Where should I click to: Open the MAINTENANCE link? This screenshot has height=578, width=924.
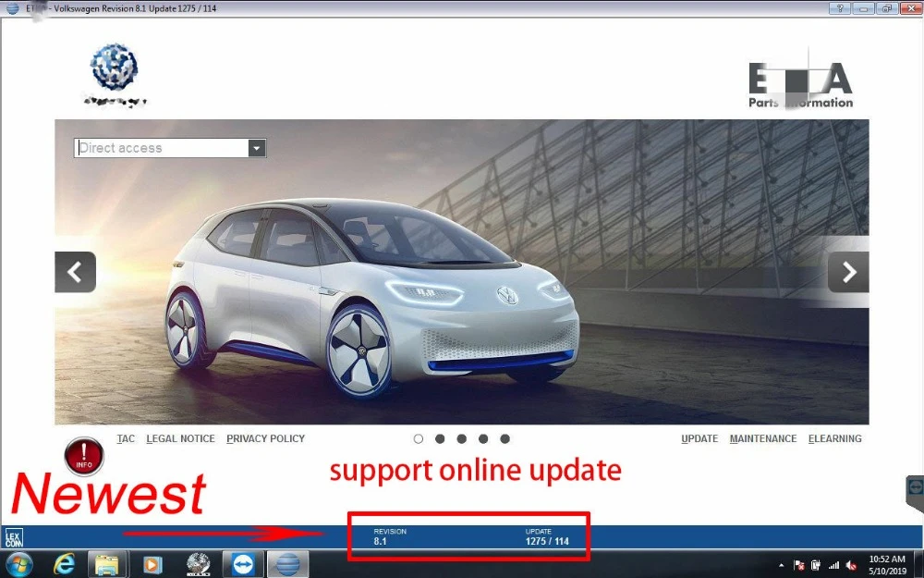(763, 438)
